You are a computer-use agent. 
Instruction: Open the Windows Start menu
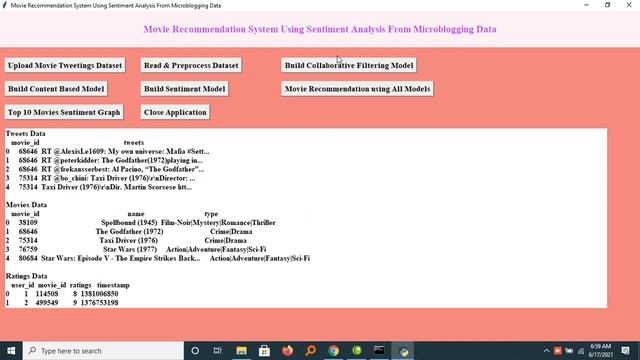11,351
